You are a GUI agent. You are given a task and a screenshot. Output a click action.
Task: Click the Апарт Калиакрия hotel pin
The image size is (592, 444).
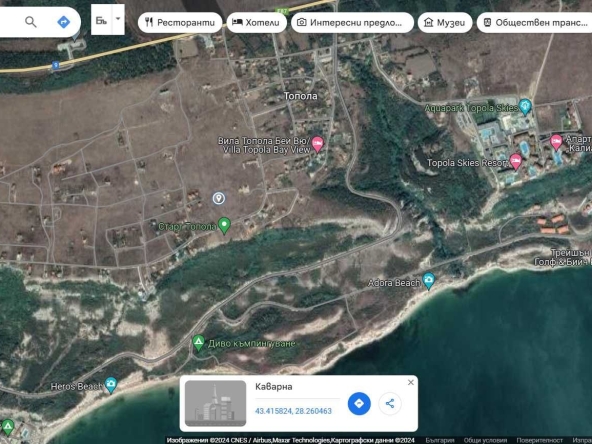[x=556, y=142]
